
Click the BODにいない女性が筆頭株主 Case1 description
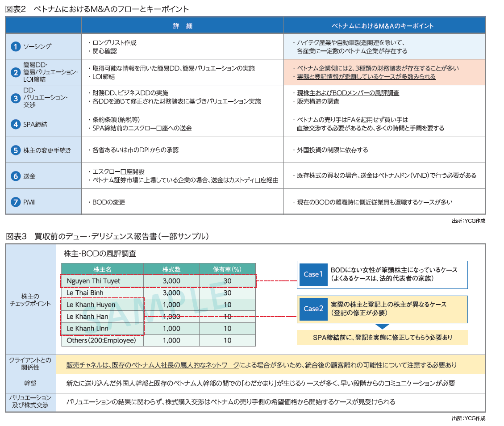point(394,274)
